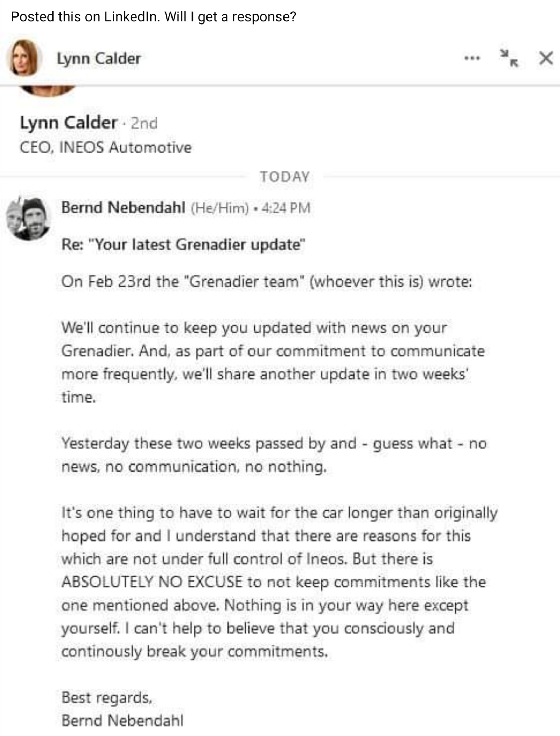Open Lynn Calder header name link
Screen dimensions: 560x736
tap(99, 58)
